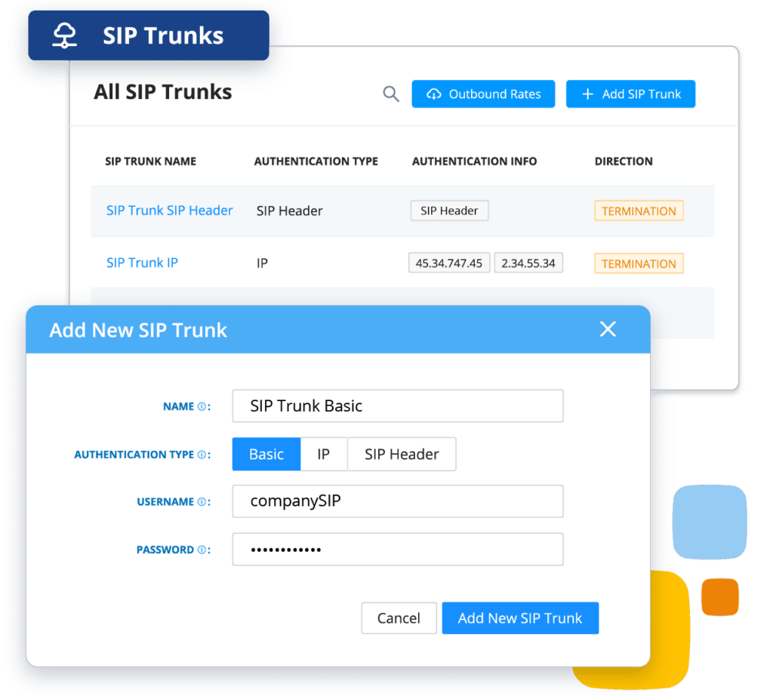Submit with Add New SIP Trunk button

coord(520,618)
